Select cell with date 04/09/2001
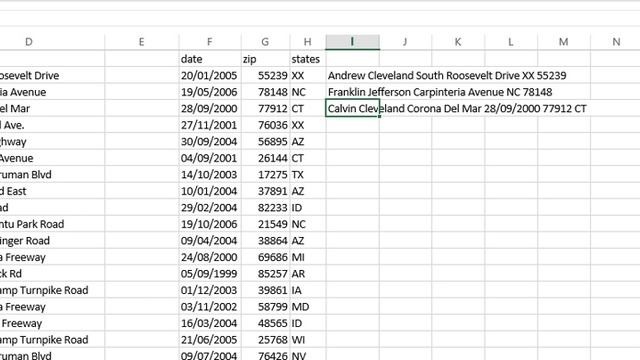Image resolution: width=640 pixels, height=360 pixels. (210, 158)
